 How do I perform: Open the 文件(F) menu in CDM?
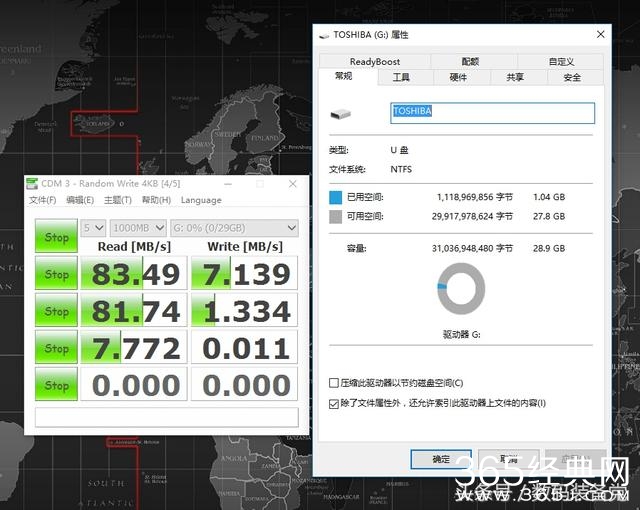pyautogui.click(x=42, y=200)
